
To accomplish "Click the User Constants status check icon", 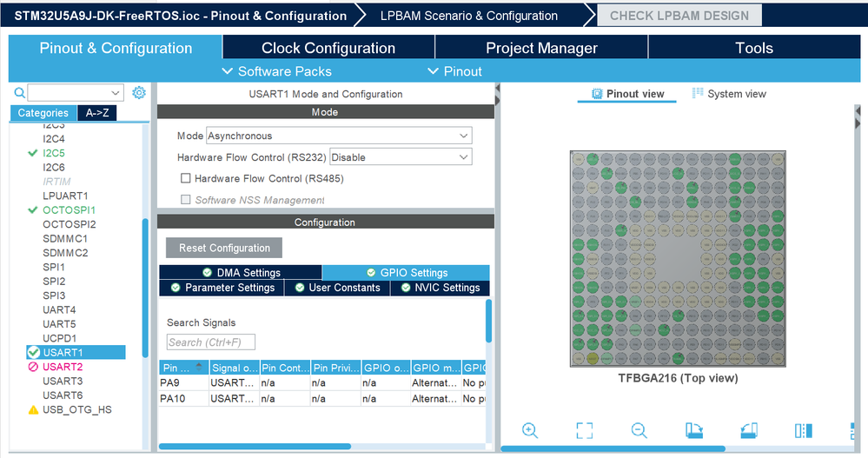I will click(300, 288).
